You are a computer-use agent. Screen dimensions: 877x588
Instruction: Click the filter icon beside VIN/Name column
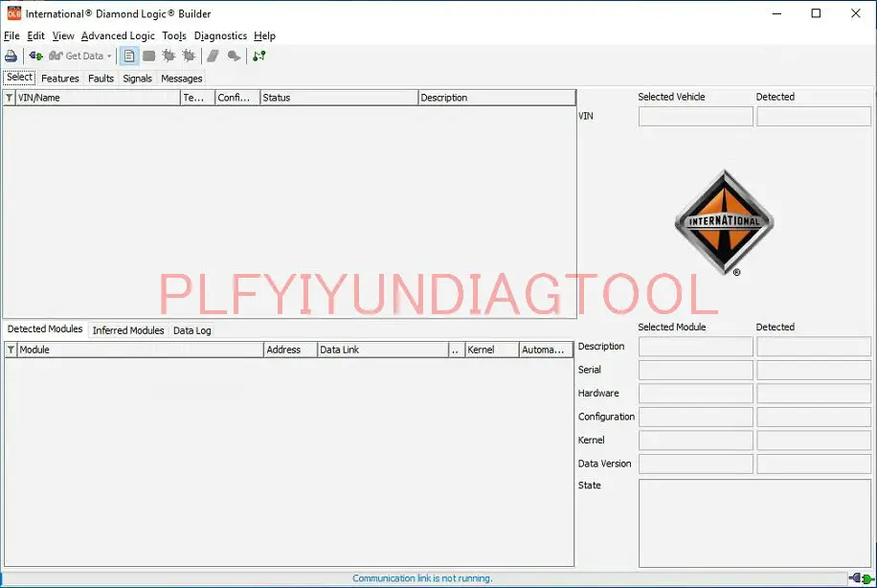click(x=10, y=98)
